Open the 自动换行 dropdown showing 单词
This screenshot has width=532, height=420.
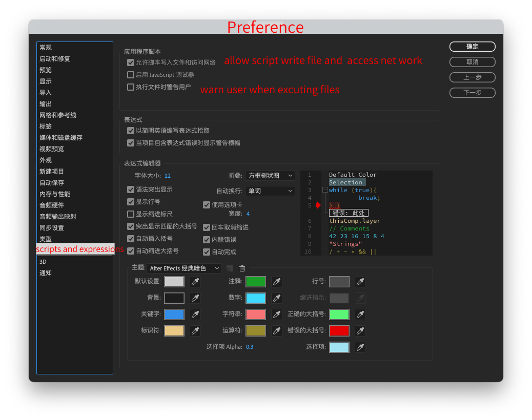[270, 190]
